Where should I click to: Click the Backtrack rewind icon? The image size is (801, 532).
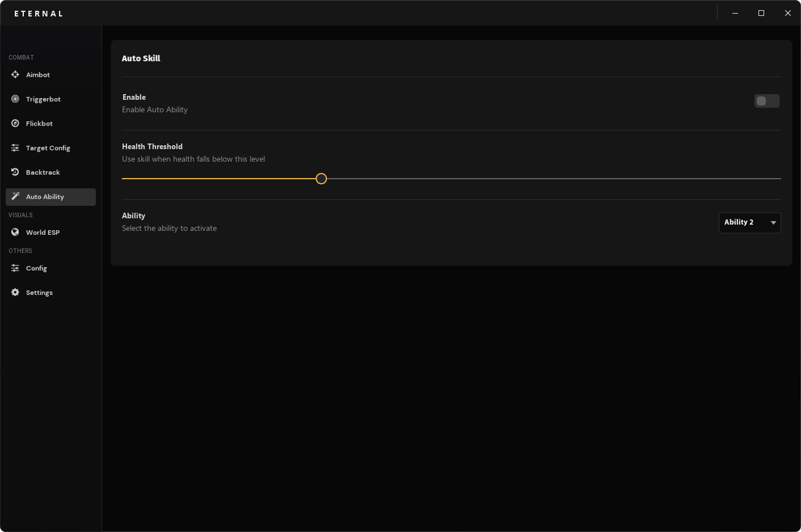(x=15, y=172)
